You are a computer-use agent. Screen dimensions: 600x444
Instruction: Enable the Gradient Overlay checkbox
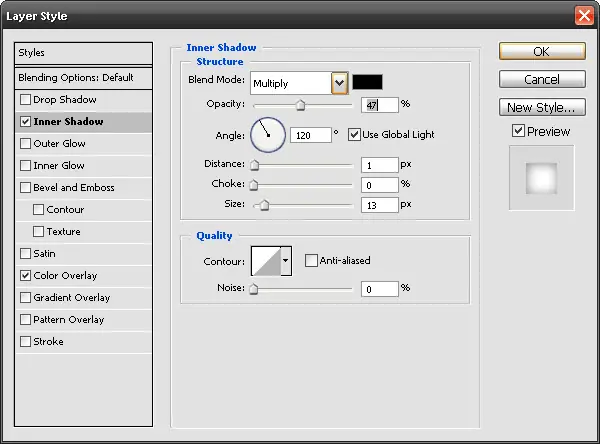[25, 297]
